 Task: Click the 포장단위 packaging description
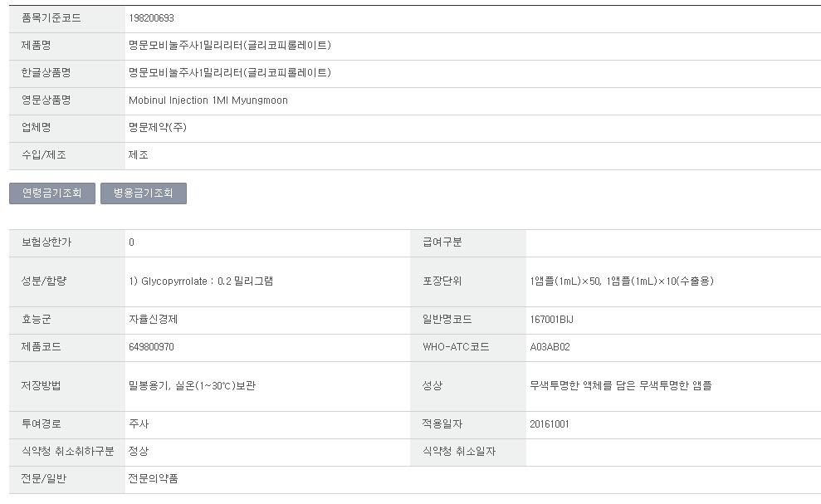(x=622, y=281)
